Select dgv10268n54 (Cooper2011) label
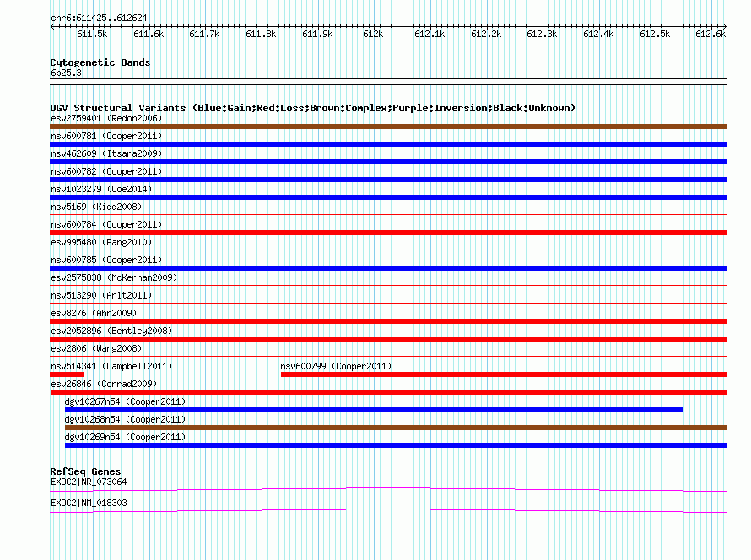 coord(125,419)
